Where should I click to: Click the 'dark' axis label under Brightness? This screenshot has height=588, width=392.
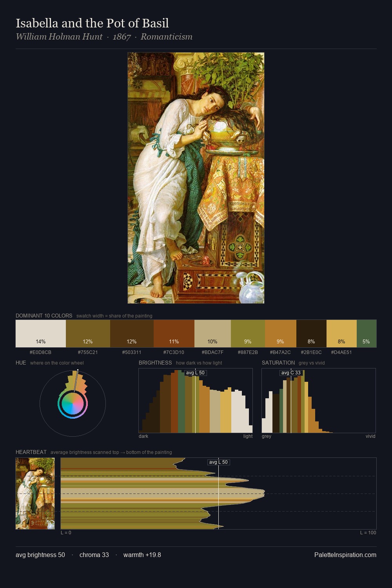pos(143,436)
